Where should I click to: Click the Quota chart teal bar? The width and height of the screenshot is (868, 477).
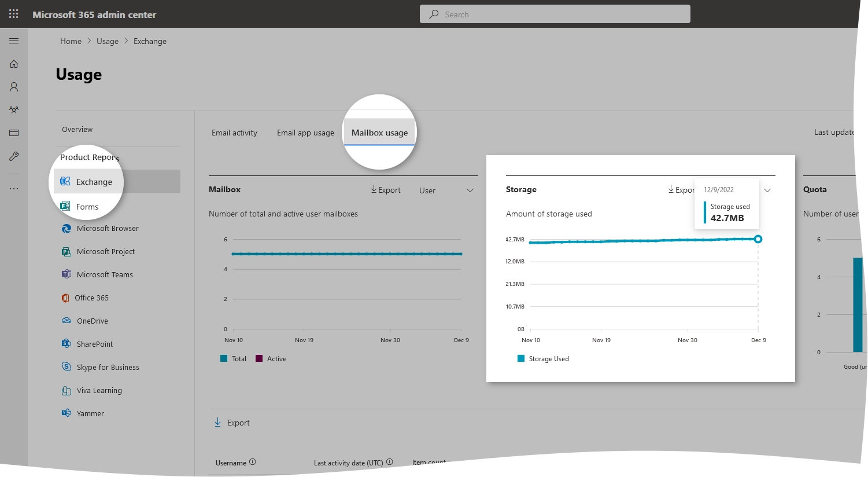(x=858, y=304)
